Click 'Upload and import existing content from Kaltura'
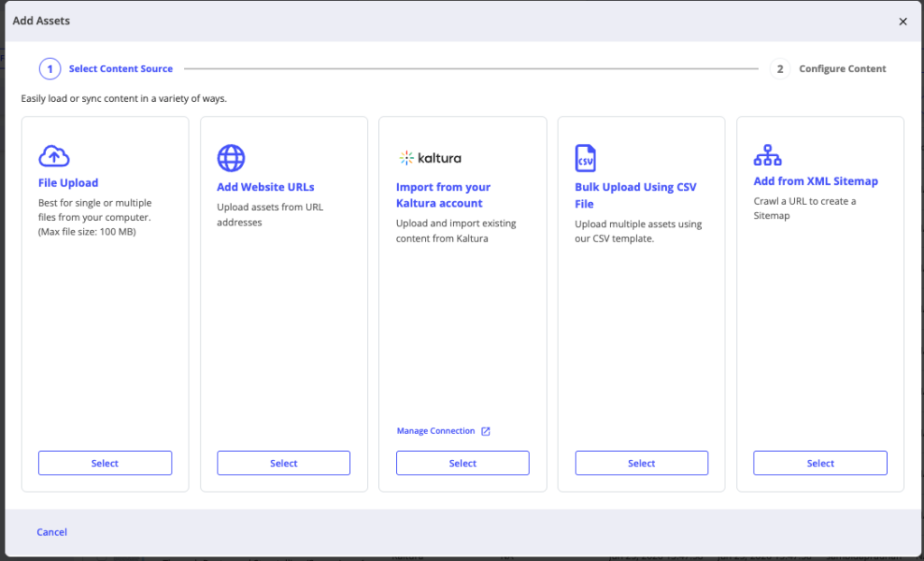The image size is (924, 561). coord(456,231)
